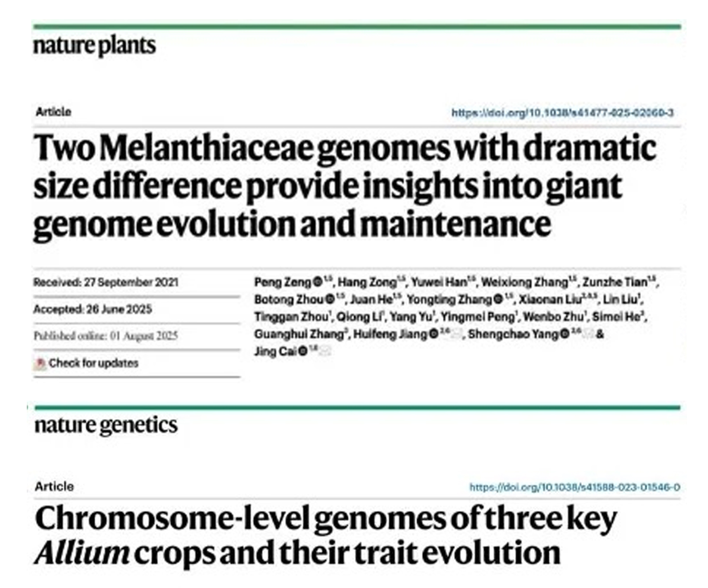Screen dimensions: 708x588
Task: Click the Check for updates badge icon
Action: tap(40, 364)
